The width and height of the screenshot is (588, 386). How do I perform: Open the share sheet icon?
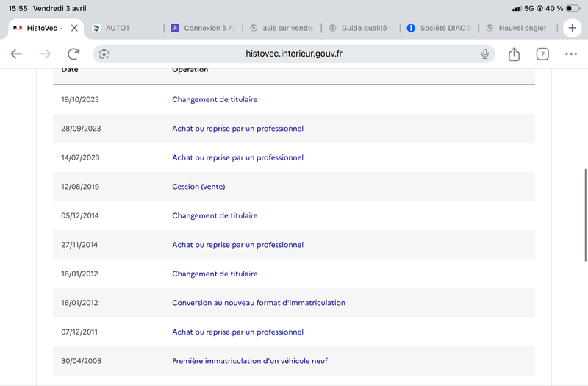(x=514, y=54)
